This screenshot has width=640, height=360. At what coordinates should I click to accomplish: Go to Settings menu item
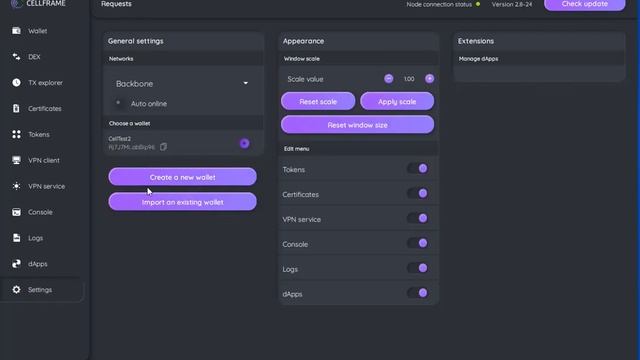40,290
